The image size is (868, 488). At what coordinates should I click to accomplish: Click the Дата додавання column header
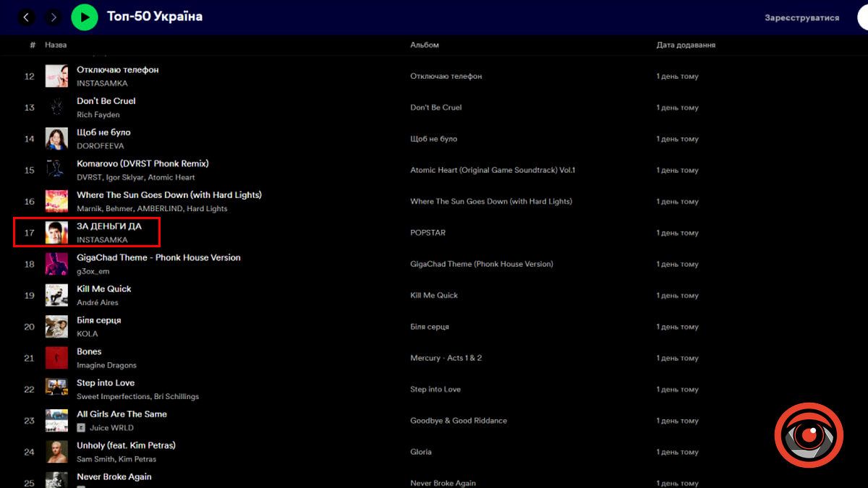[x=685, y=45]
